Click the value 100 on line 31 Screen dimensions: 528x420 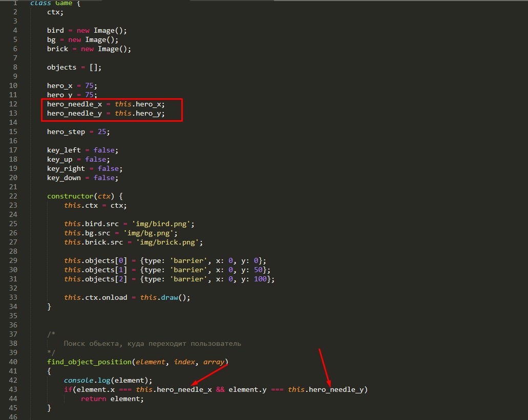click(x=260, y=279)
